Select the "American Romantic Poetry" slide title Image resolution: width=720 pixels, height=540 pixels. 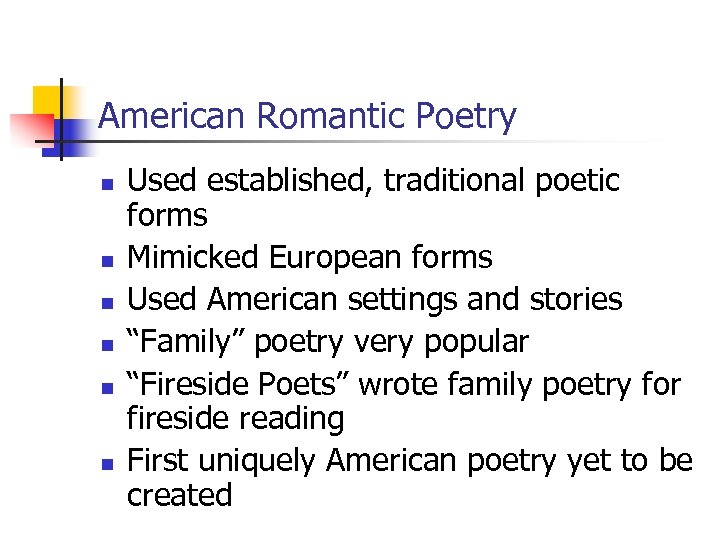pos(307,117)
